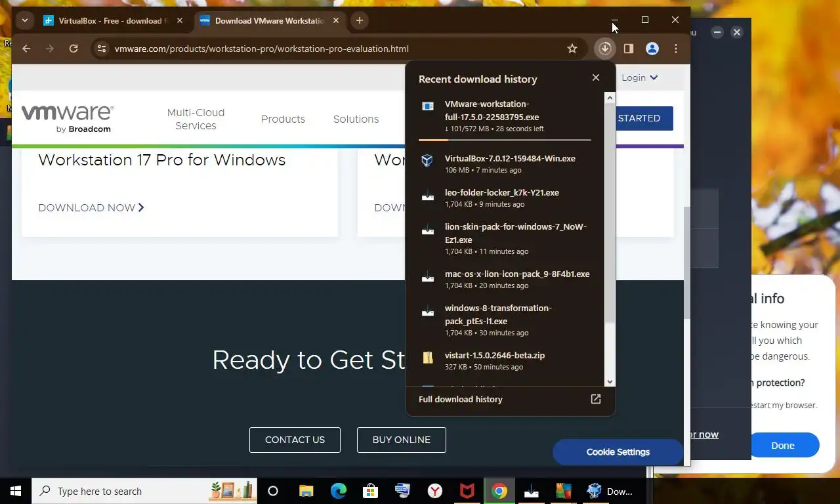The width and height of the screenshot is (840, 504).
Task: Click the download list scroll up arrow
Action: tap(610, 98)
